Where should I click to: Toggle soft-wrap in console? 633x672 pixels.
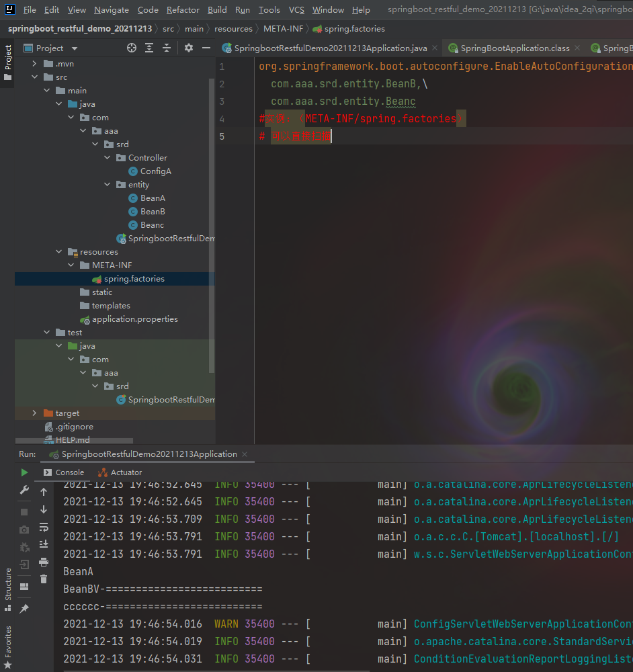click(44, 527)
